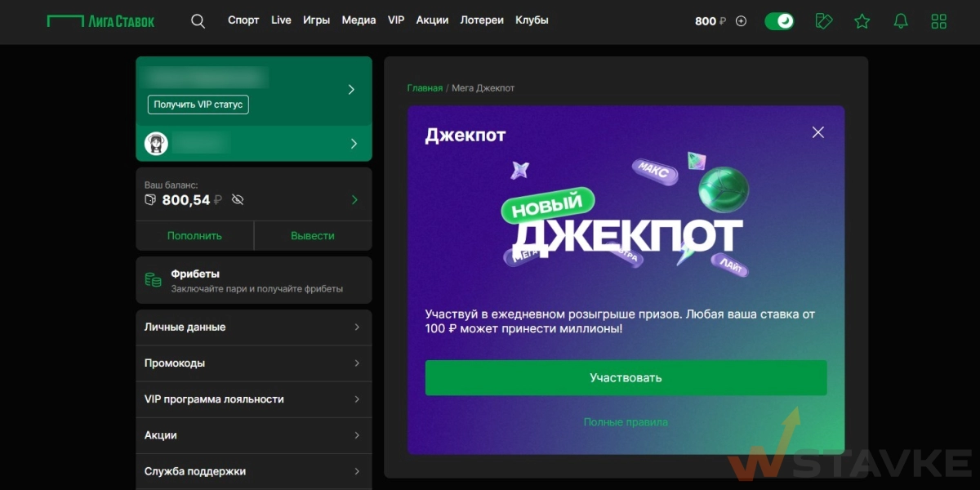Open the VIP menu item
Viewport: 980px width, 490px height.
(x=396, y=20)
